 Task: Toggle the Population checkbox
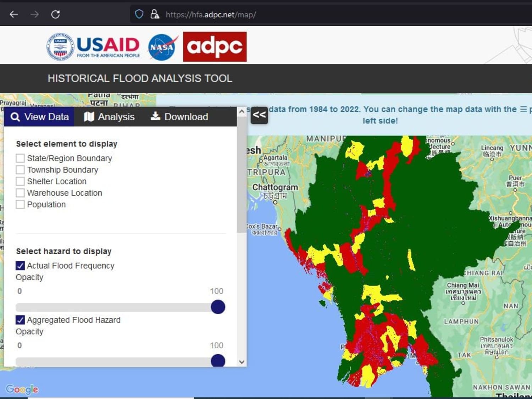(20, 205)
